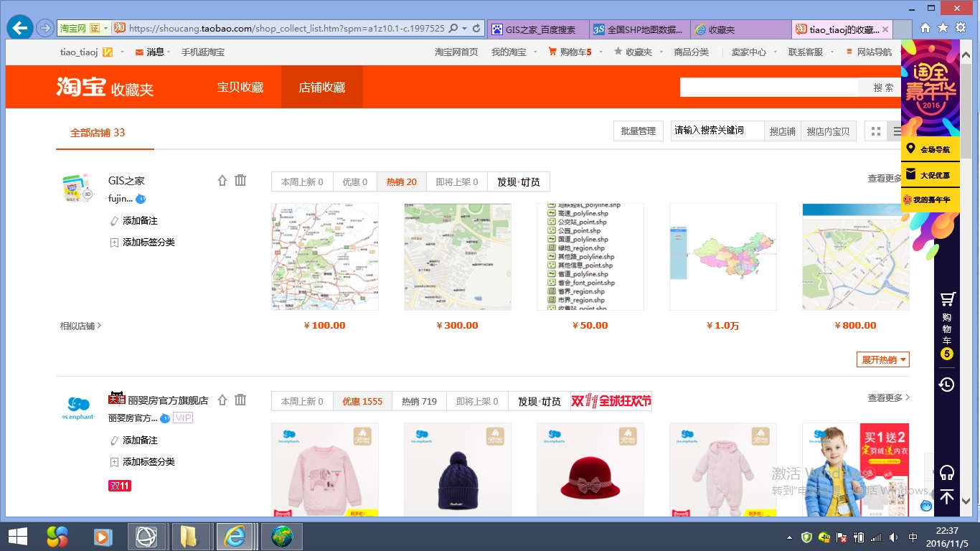Open Windows Start button

[17, 537]
